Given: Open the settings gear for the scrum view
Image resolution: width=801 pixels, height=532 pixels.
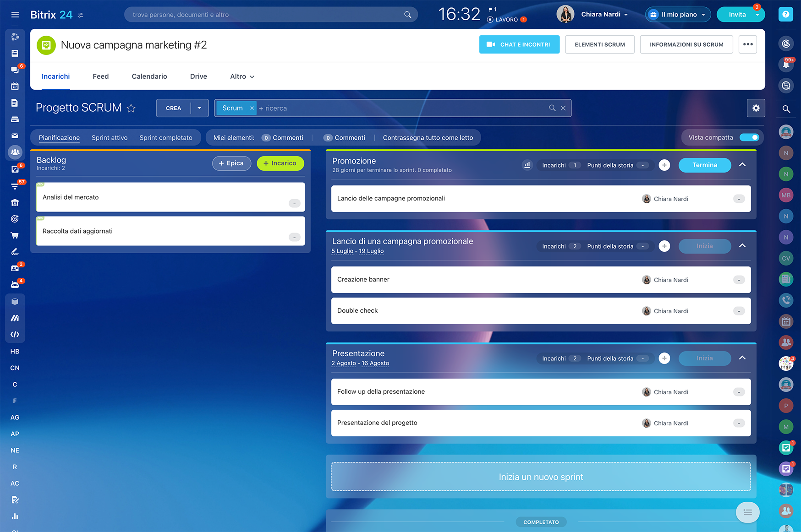Looking at the screenshot, I should pos(756,108).
